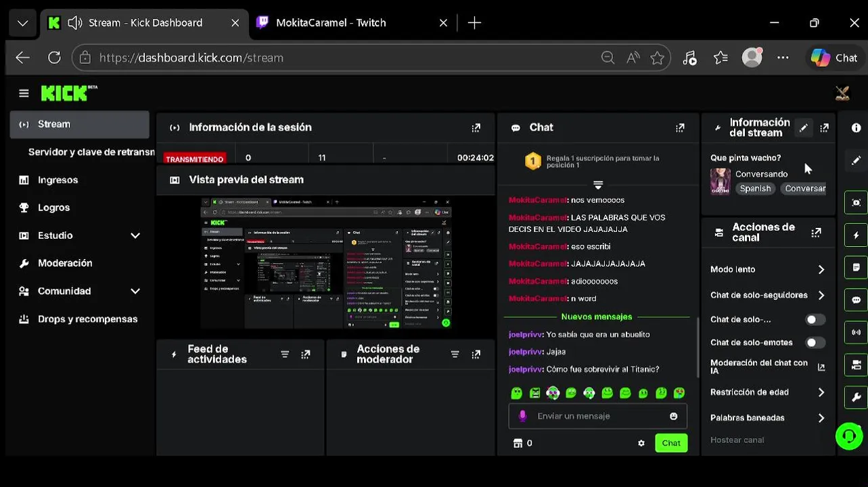Viewport: 868px width, 487px height.
Task: Refresh the page with the reload button
Action: pos(54,58)
